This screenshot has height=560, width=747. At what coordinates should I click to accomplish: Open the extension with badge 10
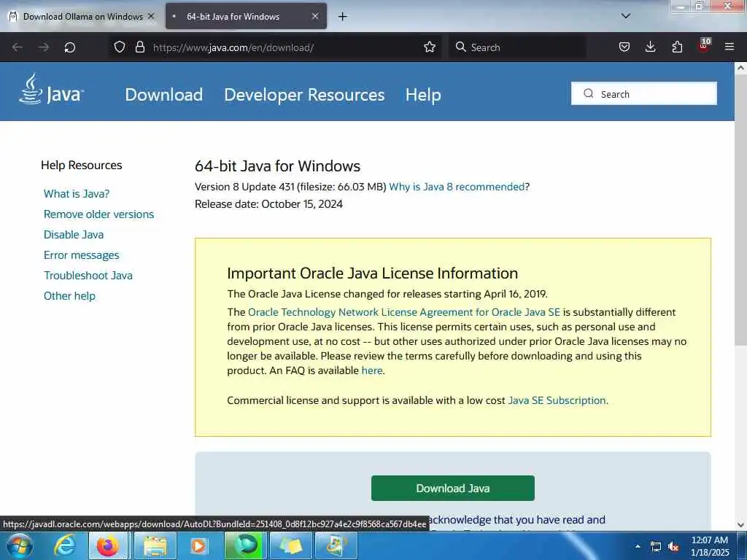point(704,46)
